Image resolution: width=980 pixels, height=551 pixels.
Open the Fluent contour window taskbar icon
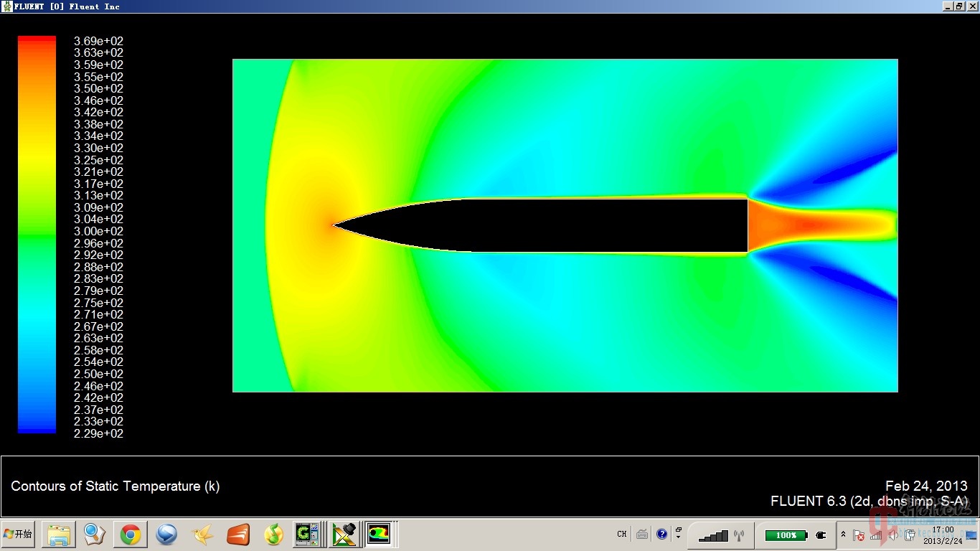[x=379, y=534]
